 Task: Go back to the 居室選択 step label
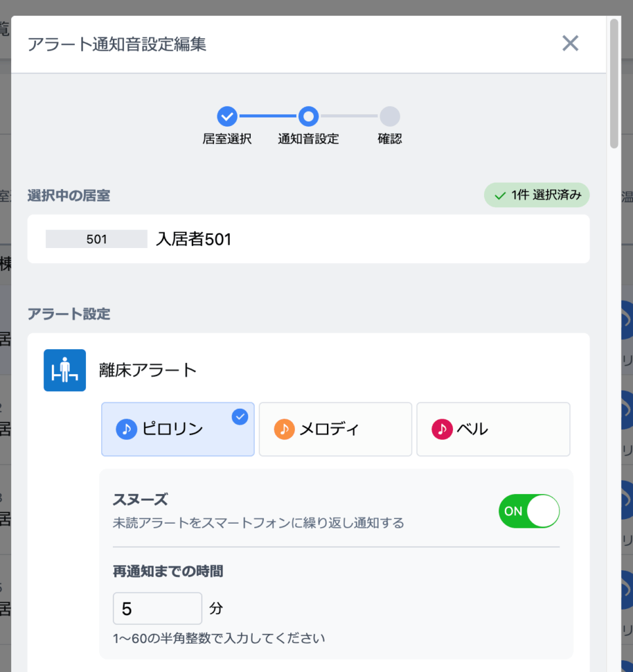coord(227,139)
